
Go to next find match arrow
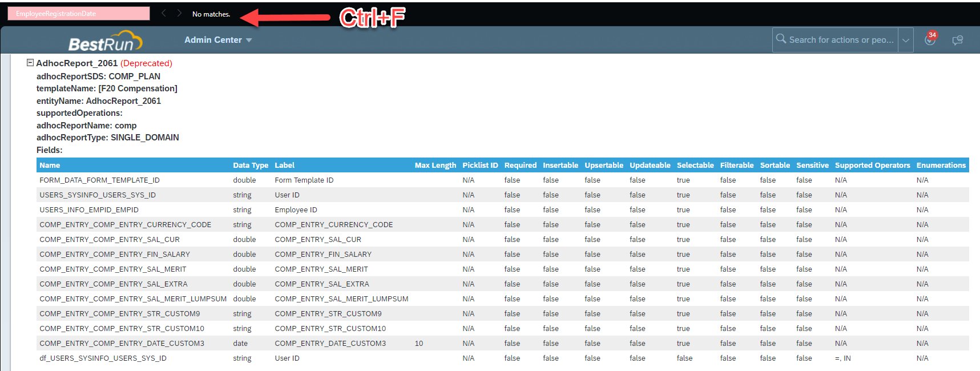pos(179,13)
